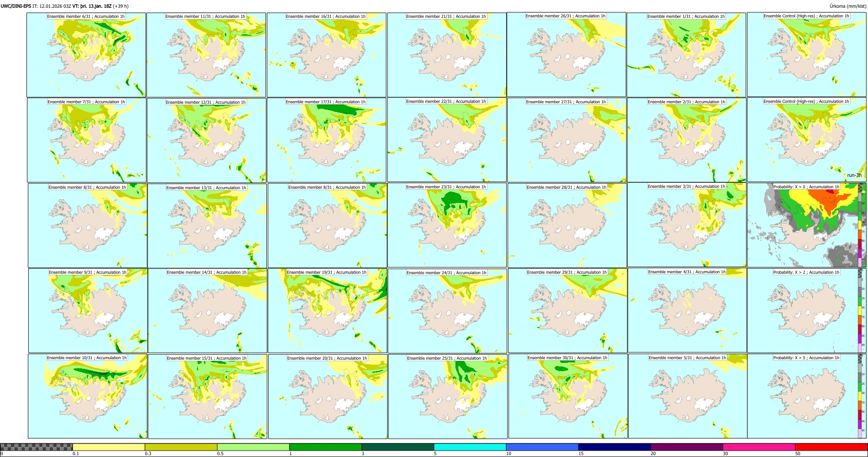This screenshot has height=457, width=868.
Task: Click the Ensemble member 15/31 panel
Action: pos(207,397)
